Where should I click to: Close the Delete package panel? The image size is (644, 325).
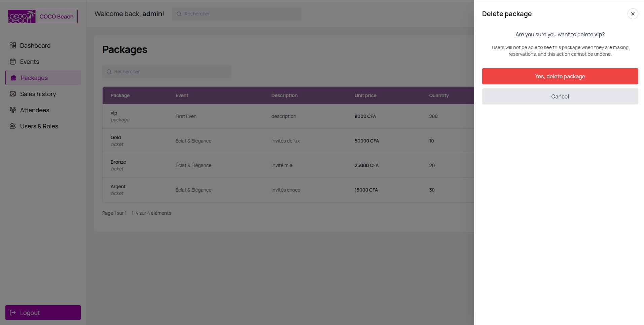click(x=633, y=14)
